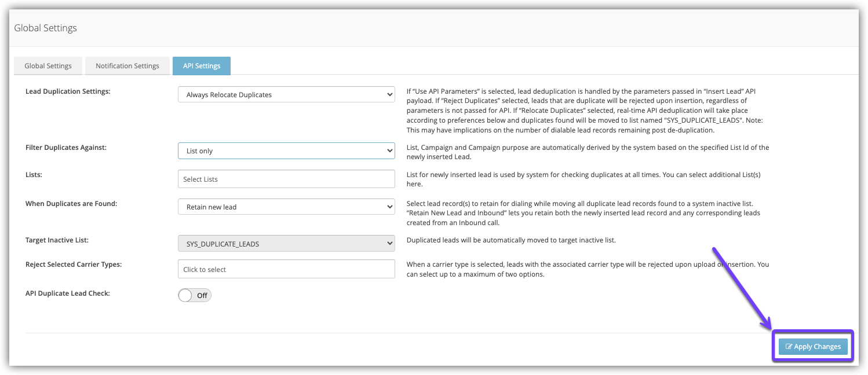Select the API Settings tab
This screenshot has height=375, width=868.
pyautogui.click(x=202, y=66)
